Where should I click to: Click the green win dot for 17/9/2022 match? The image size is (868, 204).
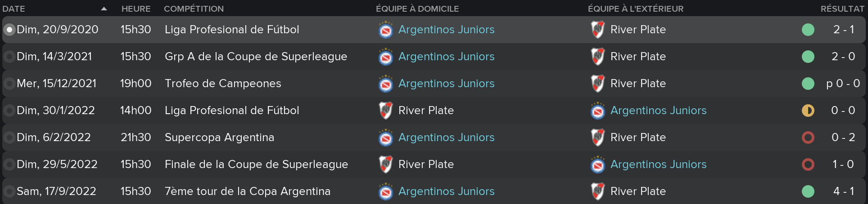pos(808,191)
